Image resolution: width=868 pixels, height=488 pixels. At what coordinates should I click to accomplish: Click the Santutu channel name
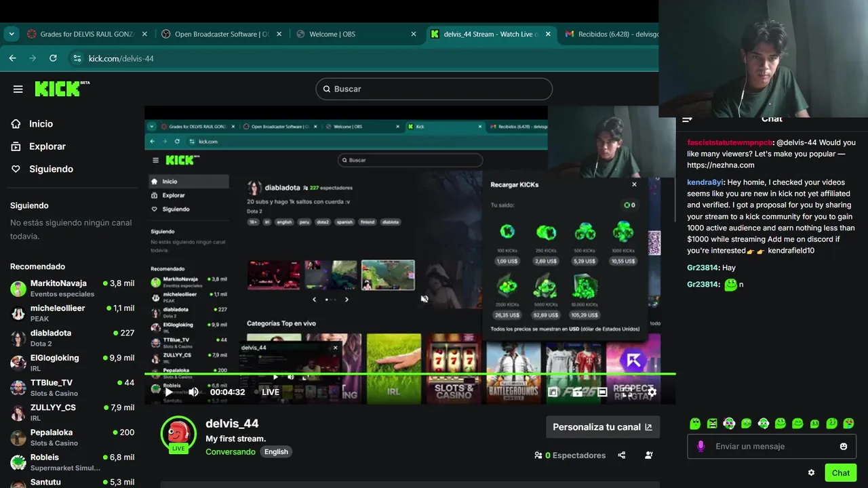point(45,482)
